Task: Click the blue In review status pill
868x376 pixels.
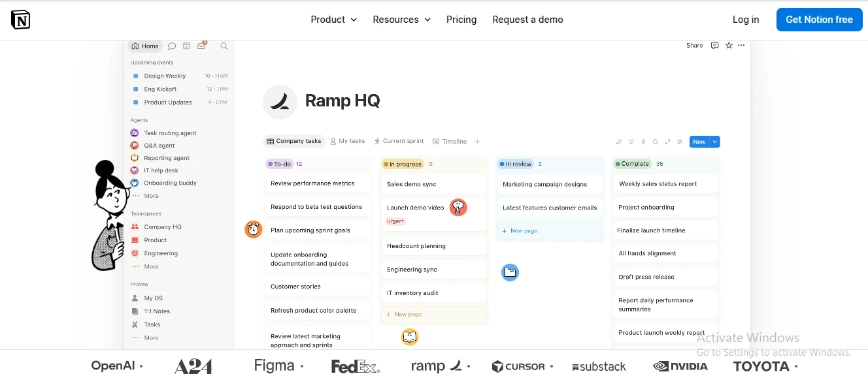Action: pos(515,164)
